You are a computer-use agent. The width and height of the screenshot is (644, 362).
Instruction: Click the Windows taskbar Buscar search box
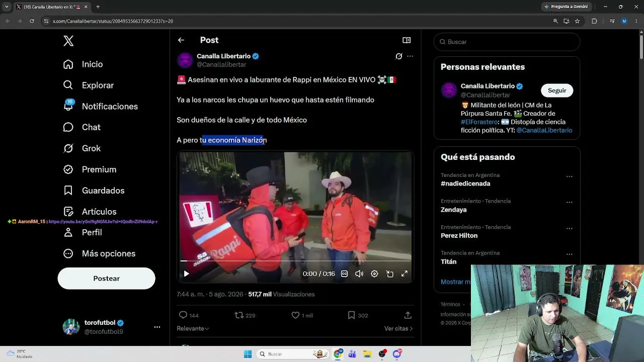click(293, 354)
